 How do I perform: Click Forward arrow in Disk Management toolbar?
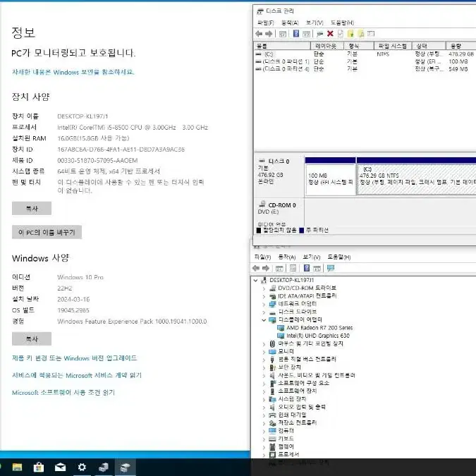[x=269, y=34]
